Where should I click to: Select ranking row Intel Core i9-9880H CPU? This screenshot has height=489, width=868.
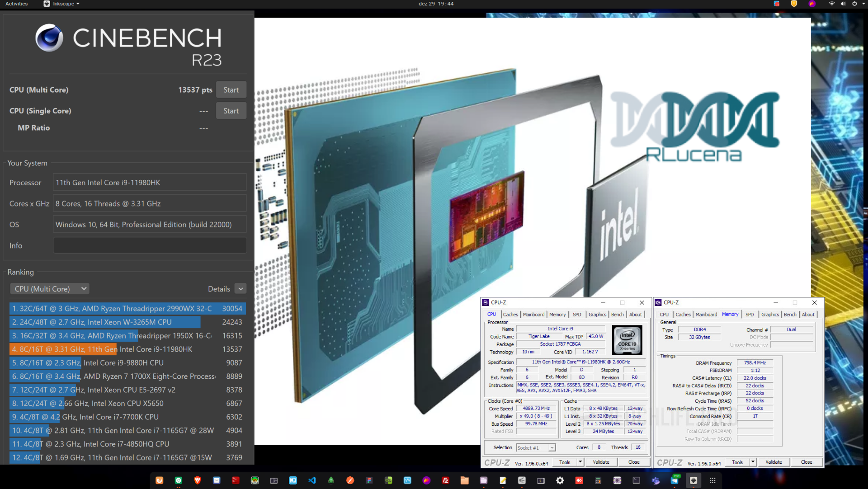[x=127, y=363]
